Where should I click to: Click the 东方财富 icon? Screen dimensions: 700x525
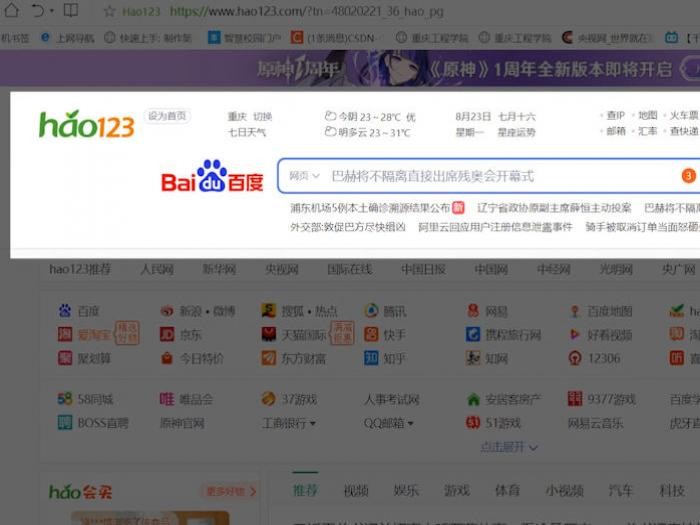(x=268, y=358)
